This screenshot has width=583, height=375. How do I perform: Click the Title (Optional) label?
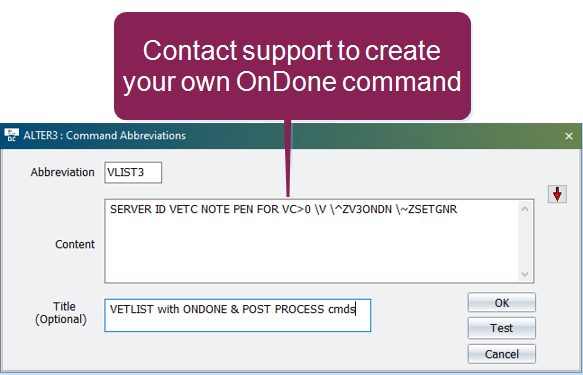click(61, 313)
